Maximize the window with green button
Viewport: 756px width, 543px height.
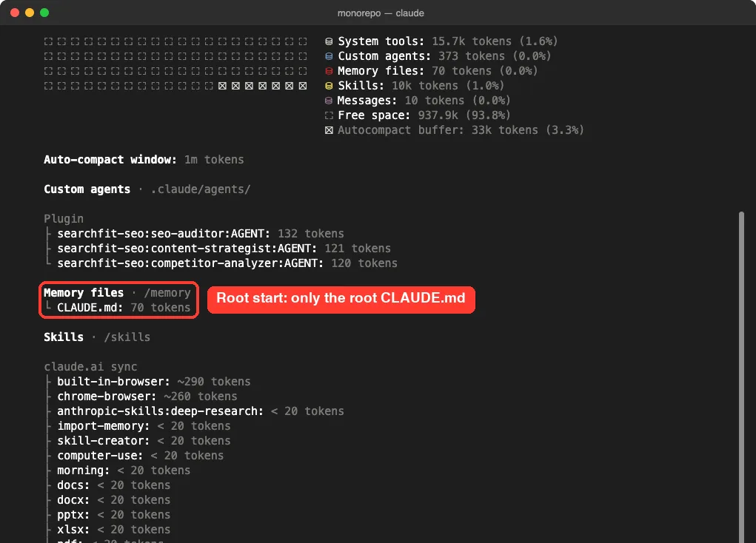44,13
